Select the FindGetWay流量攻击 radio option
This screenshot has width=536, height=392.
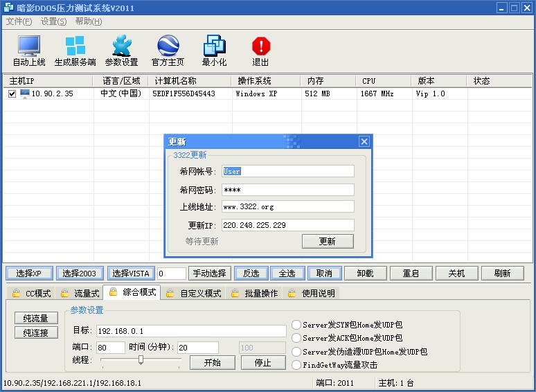tap(296, 365)
